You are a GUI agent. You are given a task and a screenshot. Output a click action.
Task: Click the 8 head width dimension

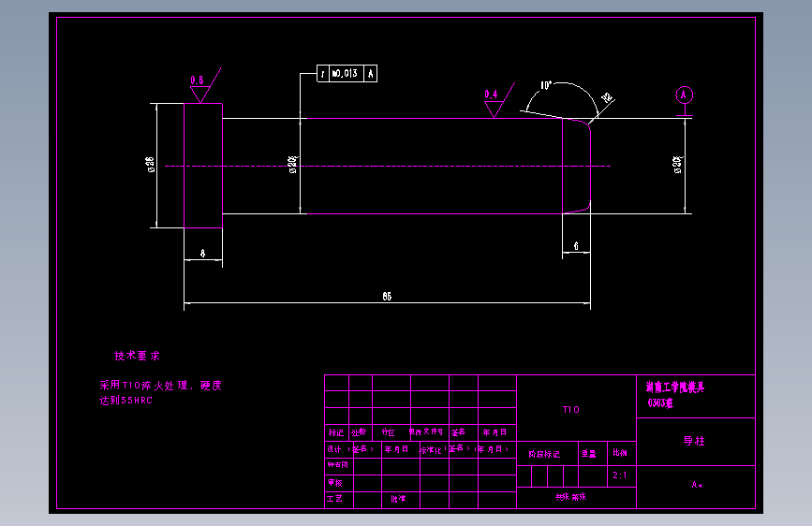pyautogui.click(x=202, y=253)
